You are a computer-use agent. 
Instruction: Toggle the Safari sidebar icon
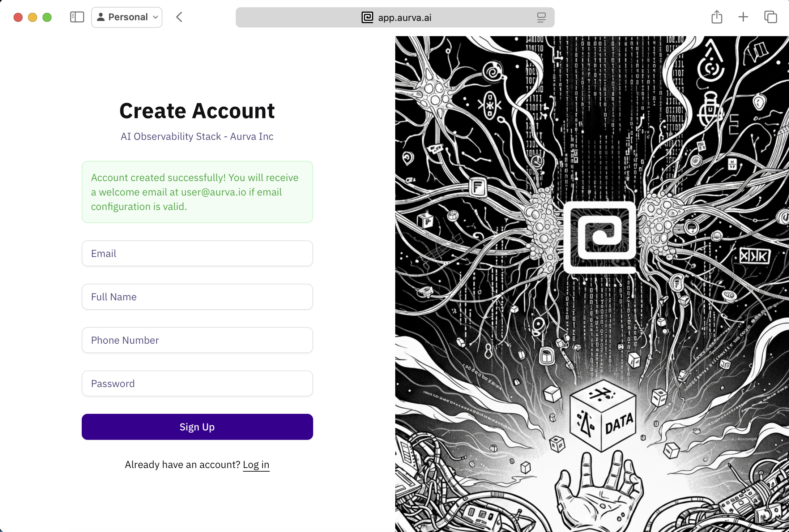coord(77,17)
